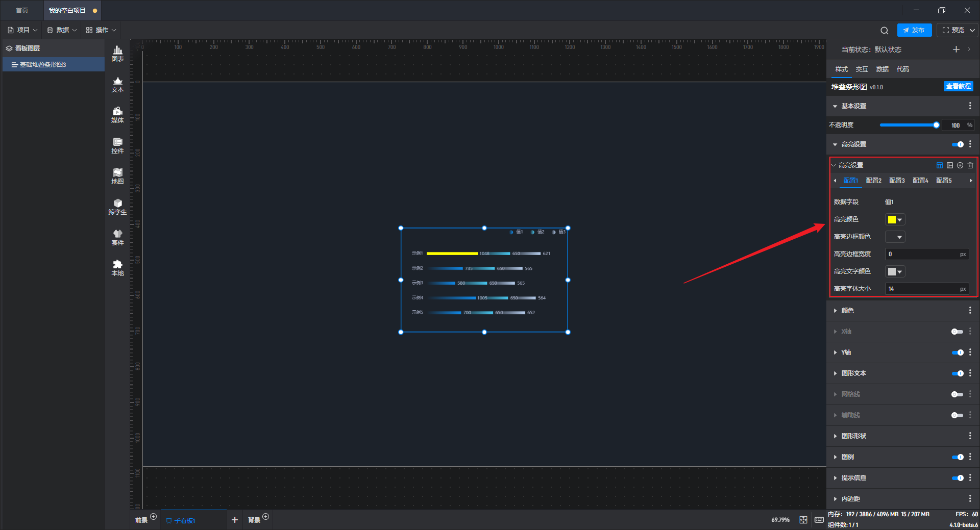Click the keyboard shortcuts icon in status bar
Viewport: 980px width, 530px height.
tap(819, 520)
